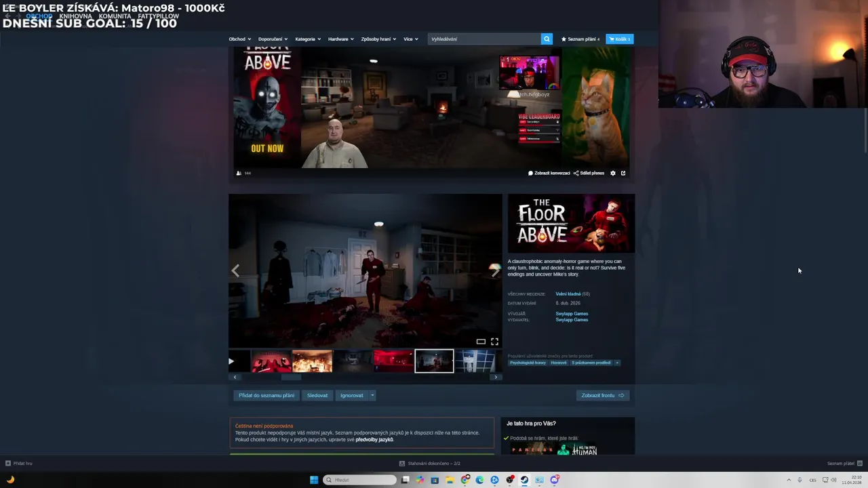Screen dimensions: 868x488
Task: Click the weather moon icon on taskbar
Action: (10, 480)
